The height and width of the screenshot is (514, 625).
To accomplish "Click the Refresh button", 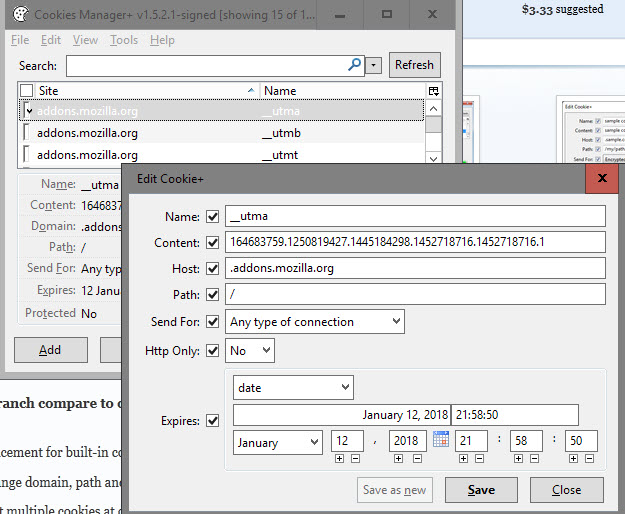I will pyautogui.click(x=415, y=65).
